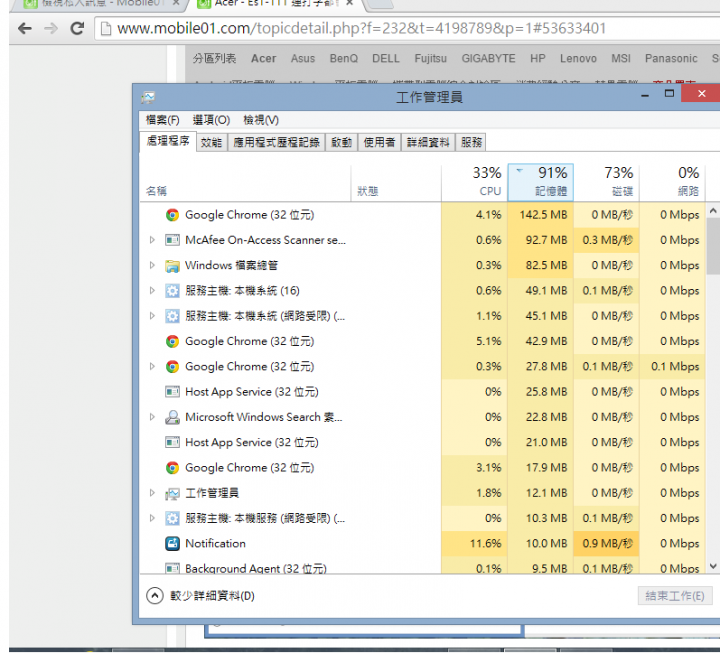Open the Acer forum link
Viewport: 720px width, 653px height.
[264, 59]
